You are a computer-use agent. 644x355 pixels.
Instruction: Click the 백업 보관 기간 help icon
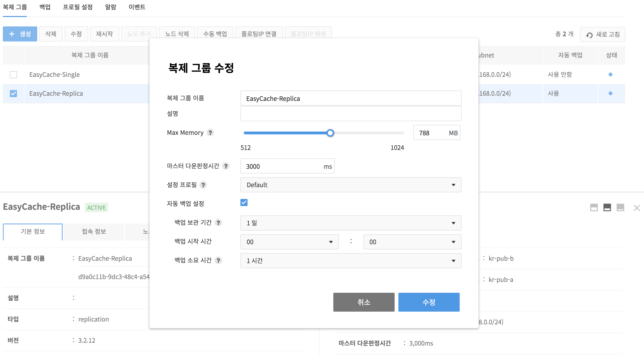(x=218, y=223)
